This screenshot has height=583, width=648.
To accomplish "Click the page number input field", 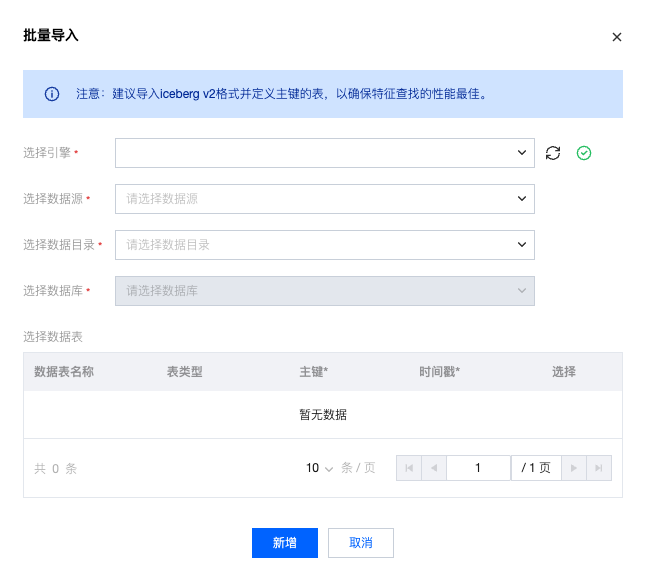I will (x=478, y=468).
